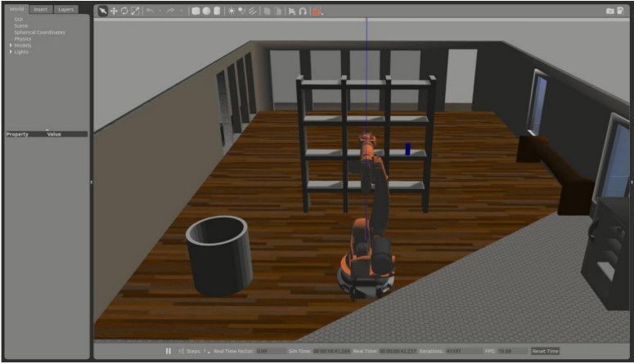Click the left panel collapse handle

pyautogui.click(x=92, y=182)
